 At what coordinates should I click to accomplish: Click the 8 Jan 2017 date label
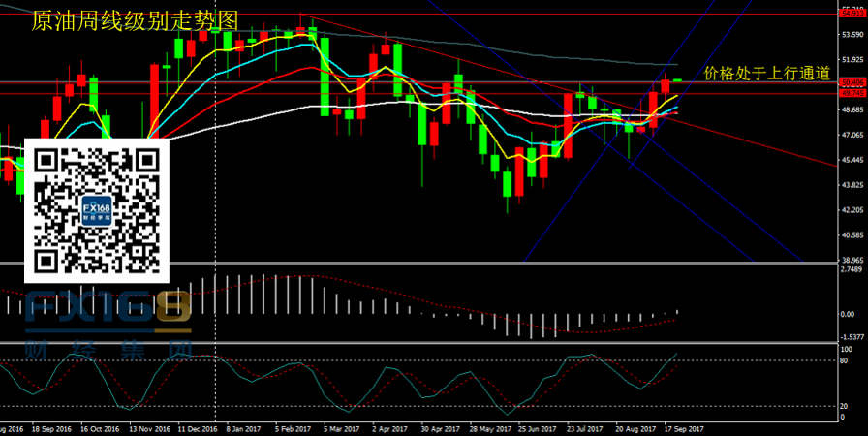(242, 427)
